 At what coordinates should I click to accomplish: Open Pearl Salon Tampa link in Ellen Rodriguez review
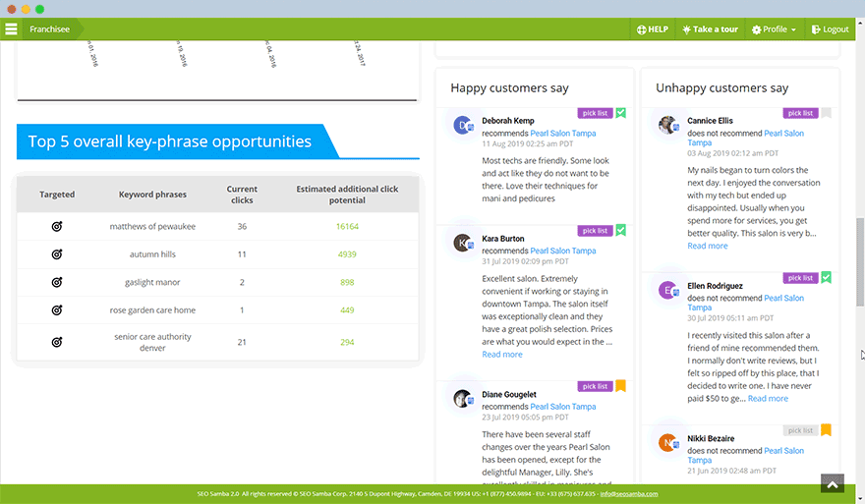[x=745, y=303]
